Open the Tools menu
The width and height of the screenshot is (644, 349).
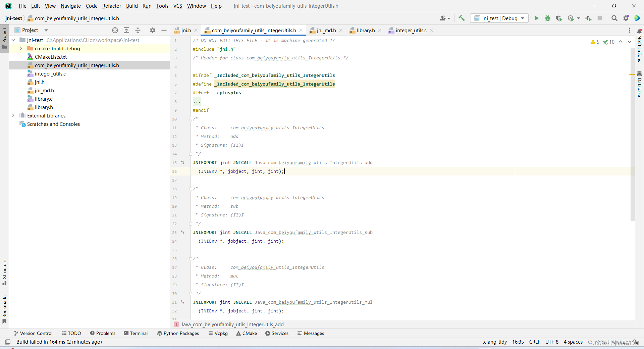(162, 6)
